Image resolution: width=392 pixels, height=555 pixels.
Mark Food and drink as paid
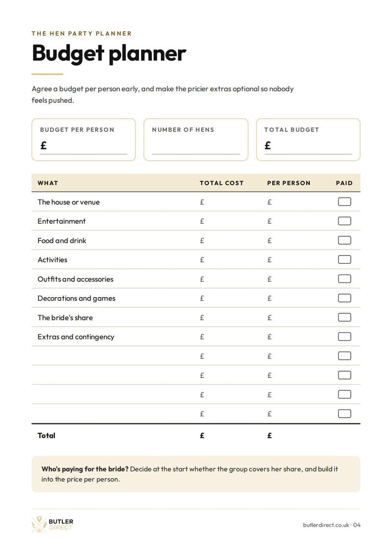(344, 240)
